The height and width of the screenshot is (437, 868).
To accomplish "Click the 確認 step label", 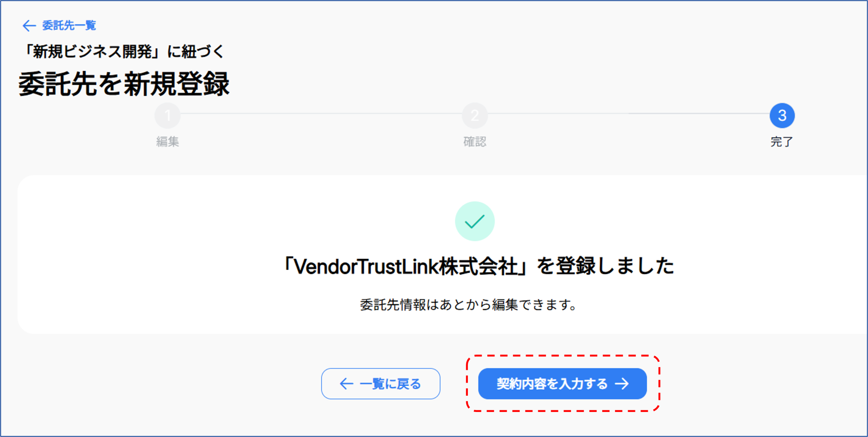I will [475, 141].
